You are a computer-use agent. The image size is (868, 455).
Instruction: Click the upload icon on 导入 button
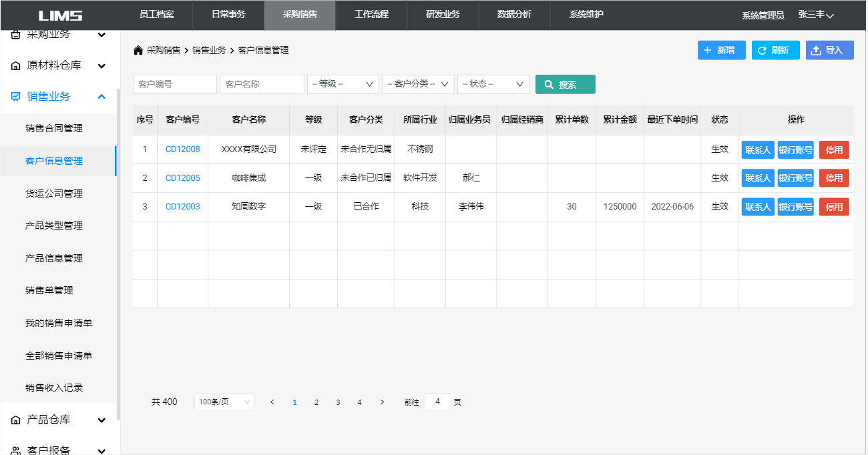816,51
